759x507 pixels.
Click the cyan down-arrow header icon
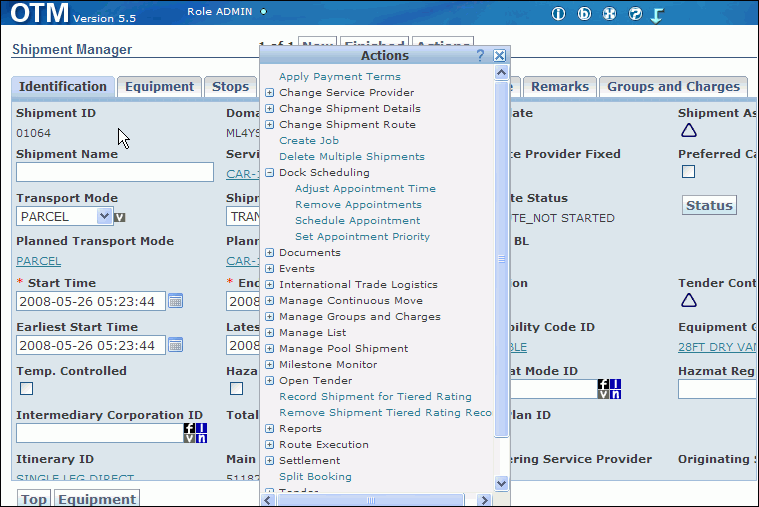(657, 15)
